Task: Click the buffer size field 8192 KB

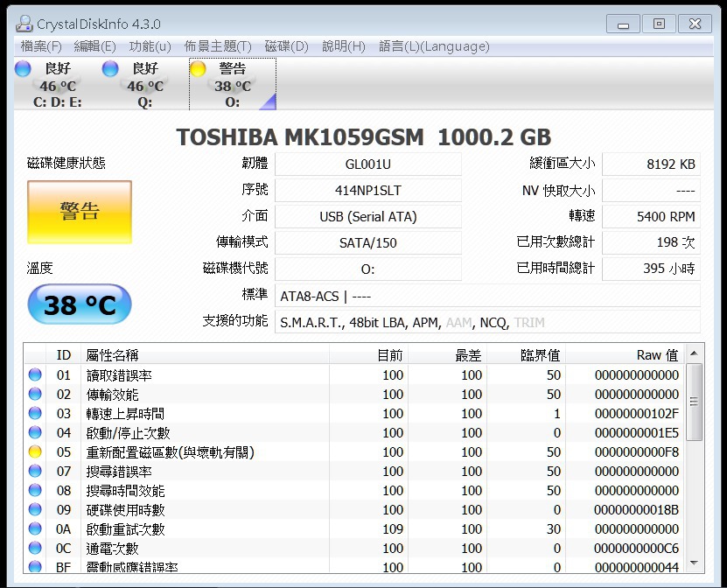Action: click(x=651, y=164)
